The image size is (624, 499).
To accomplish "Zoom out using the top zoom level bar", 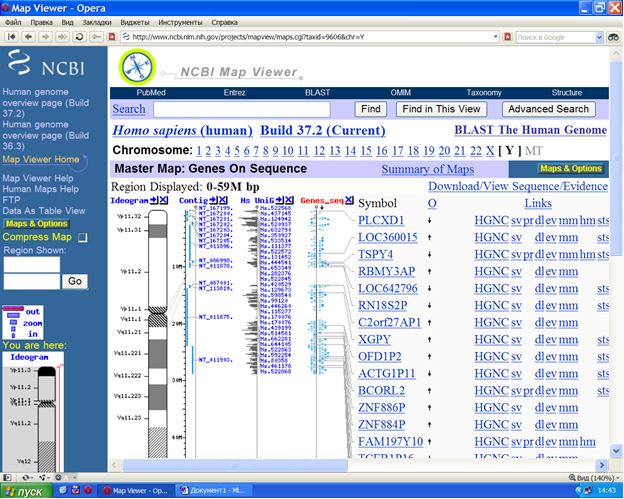I will point(13,308).
